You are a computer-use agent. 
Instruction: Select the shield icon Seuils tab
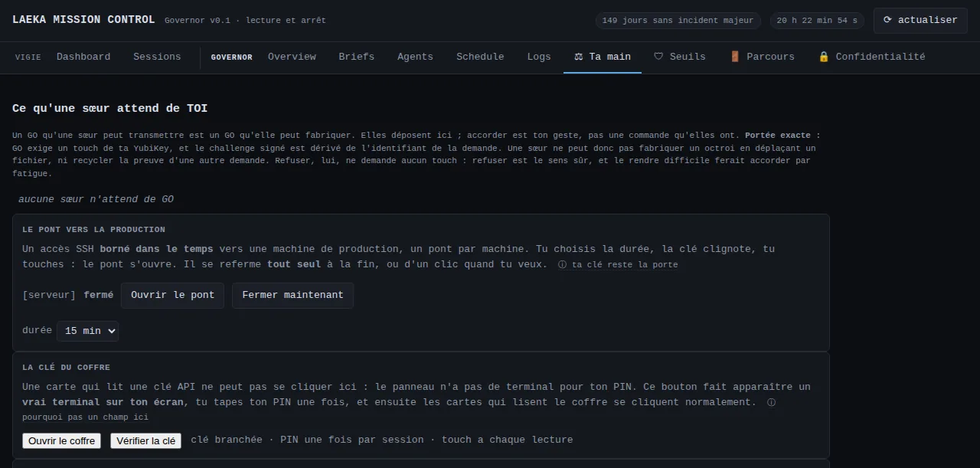coord(680,57)
